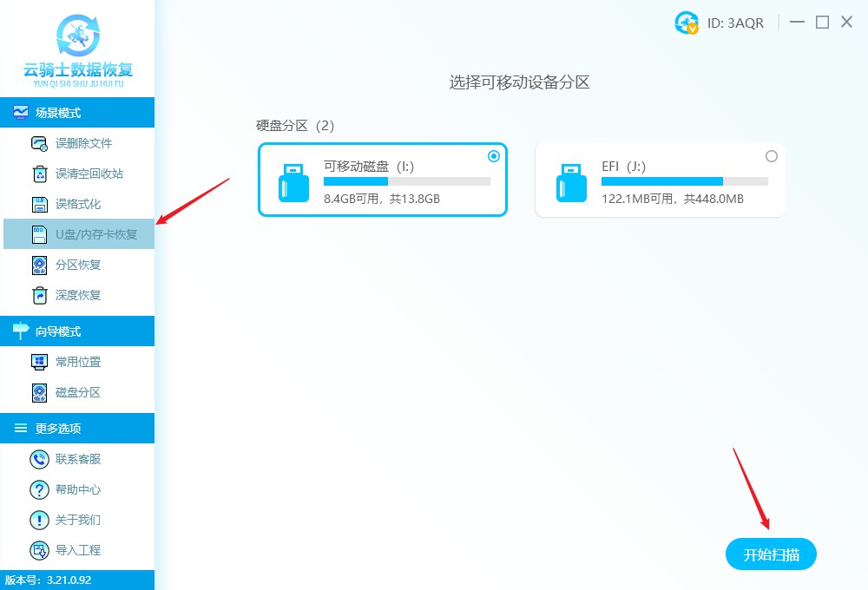Click the 可移动磁盘 capacity progress bar
The image size is (868, 590).
tap(408, 181)
